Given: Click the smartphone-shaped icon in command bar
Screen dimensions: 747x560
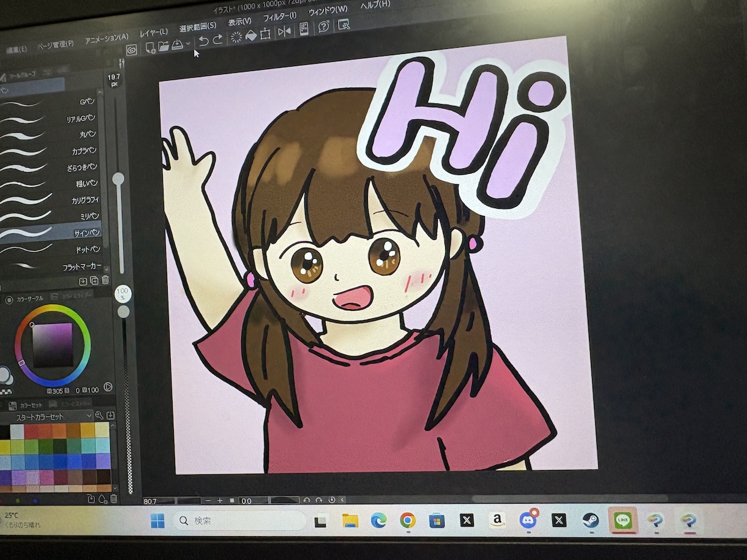Looking at the screenshot, I should (304, 29).
